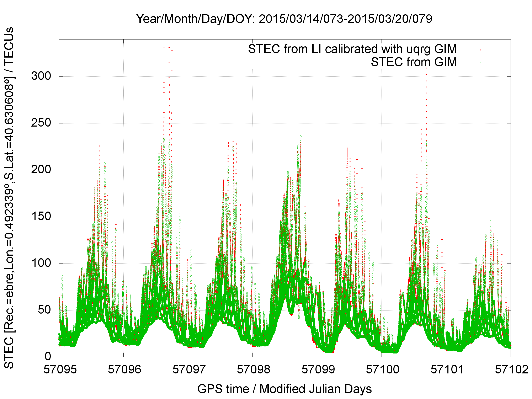The image size is (532, 399).
Task: Click the plot title with Year/Month/Day/DOY
Action: [x=284, y=19]
